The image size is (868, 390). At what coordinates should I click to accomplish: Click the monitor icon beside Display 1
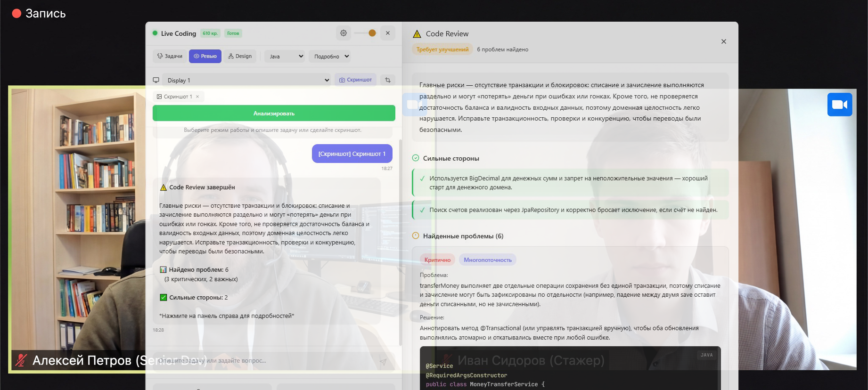[x=156, y=80]
